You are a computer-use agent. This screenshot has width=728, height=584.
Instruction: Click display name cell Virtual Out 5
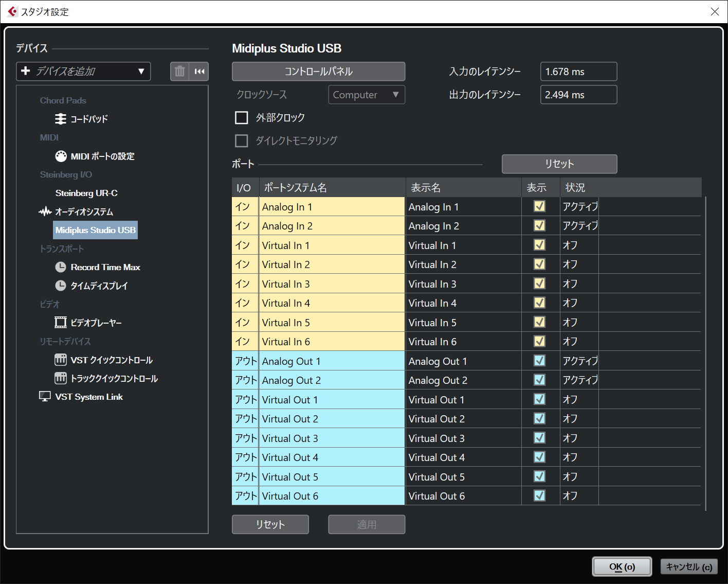(464, 477)
